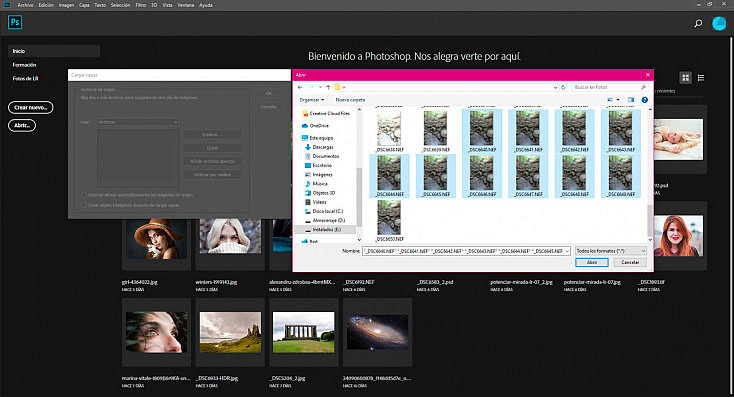The height and width of the screenshot is (397, 734).
Task: Enable create smart object after loading checkbox
Action: [84, 205]
